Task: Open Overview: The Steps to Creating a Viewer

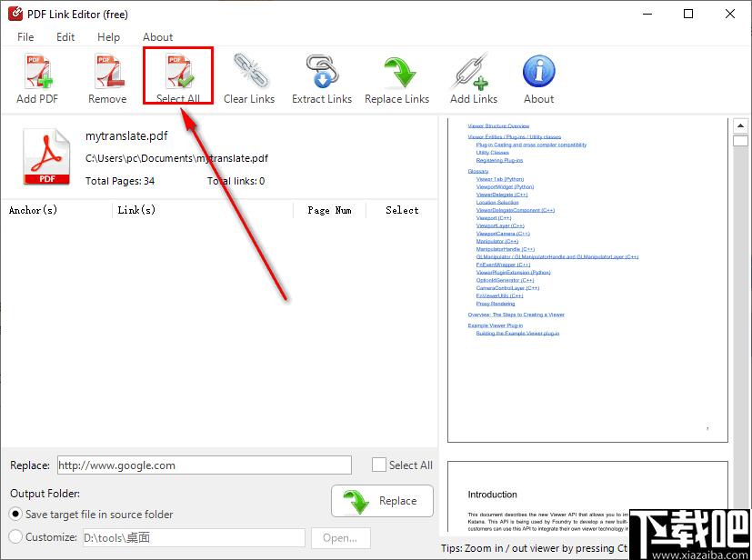Action: click(516, 315)
